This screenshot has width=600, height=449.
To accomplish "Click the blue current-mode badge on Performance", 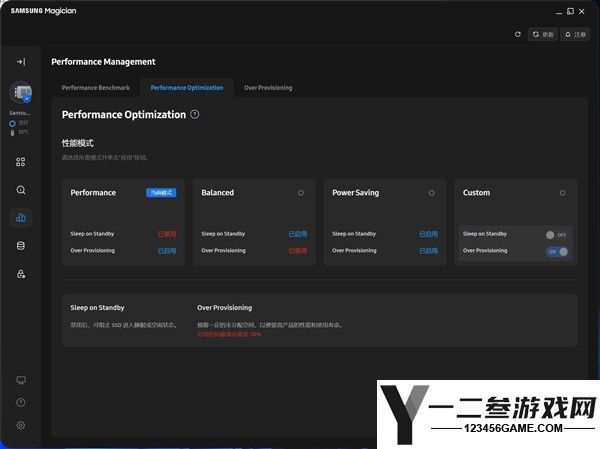I will pyautogui.click(x=161, y=193).
